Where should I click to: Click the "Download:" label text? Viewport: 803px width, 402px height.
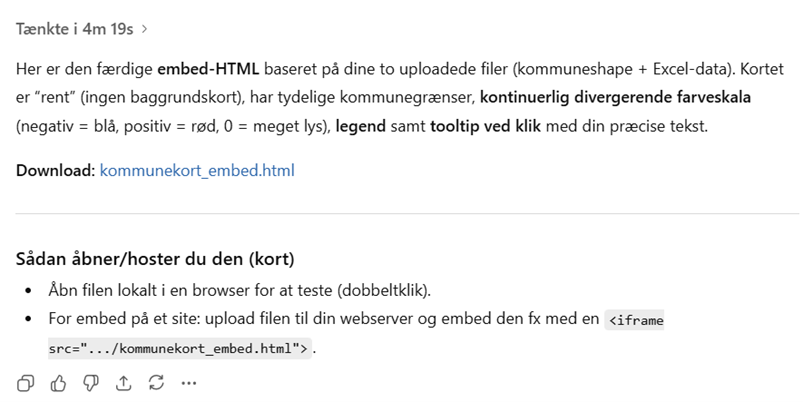pyautogui.click(x=55, y=170)
